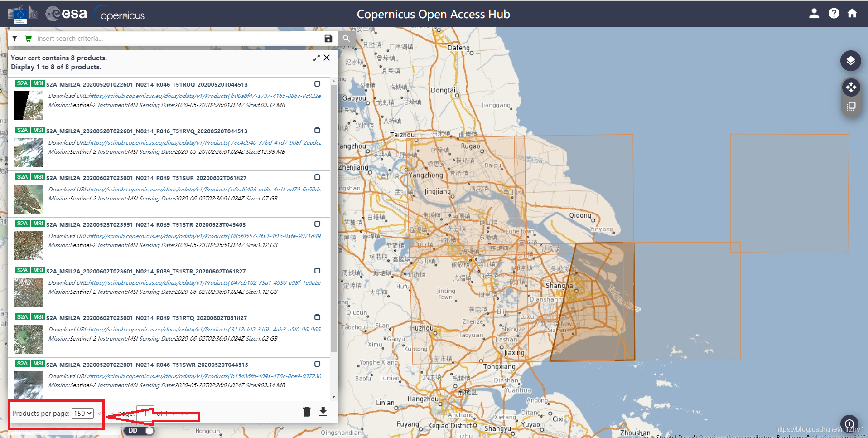Open the map attribution info icon
The height and width of the screenshot is (438, 868).
coord(849,424)
